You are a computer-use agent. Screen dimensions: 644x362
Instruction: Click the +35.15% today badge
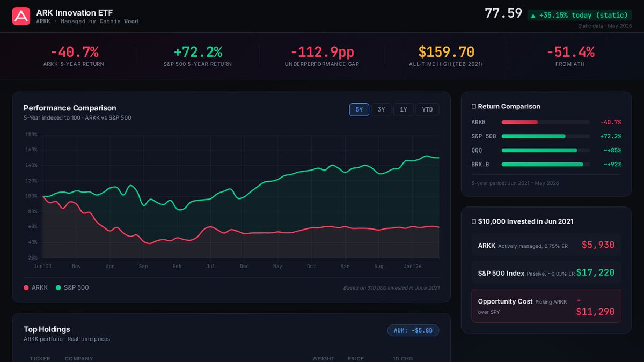tap(580, 15)
